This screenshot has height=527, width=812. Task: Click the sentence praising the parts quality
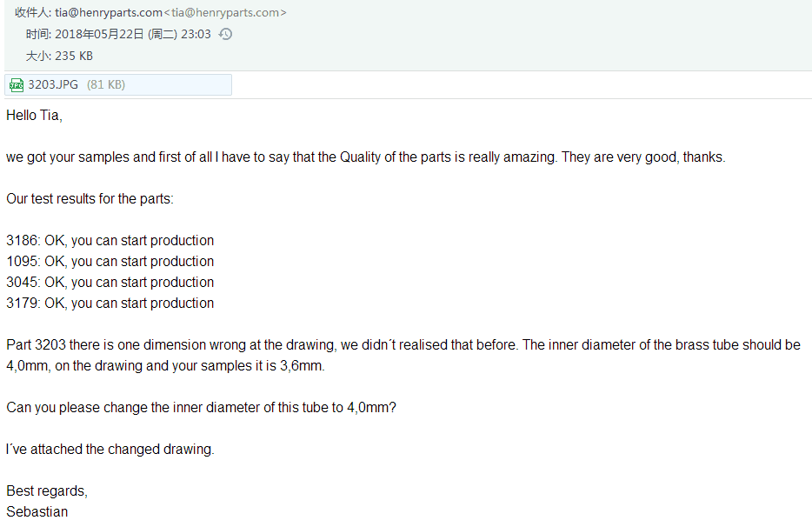click(x=366, y=157)
